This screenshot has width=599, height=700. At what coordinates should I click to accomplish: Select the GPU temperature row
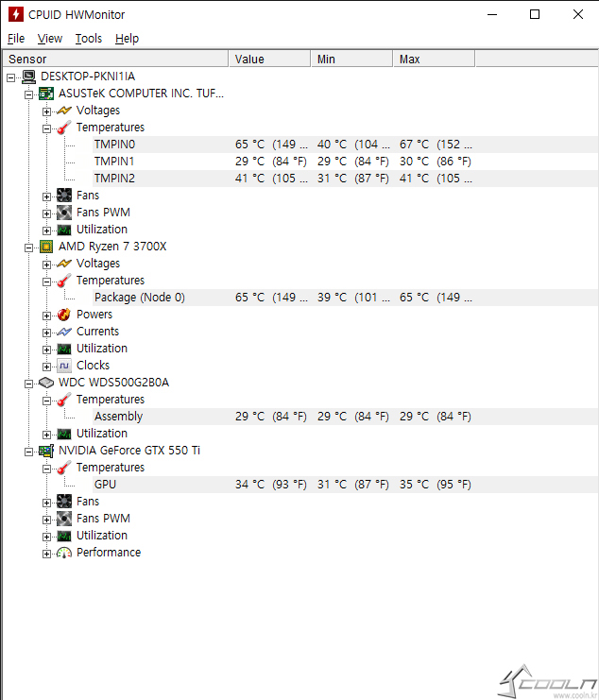(346, 485)
